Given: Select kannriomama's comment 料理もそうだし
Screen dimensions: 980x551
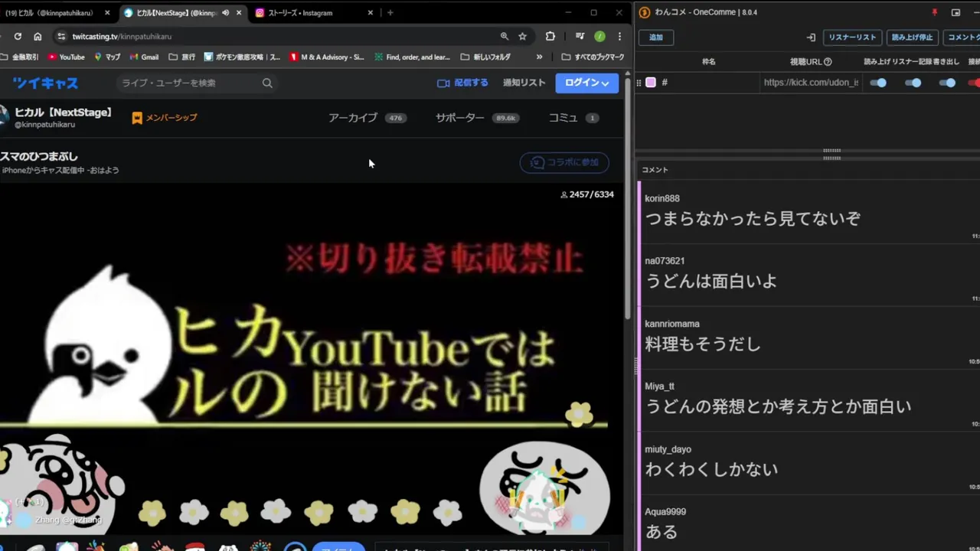Looking at the screenshot, I should point(703,344).
